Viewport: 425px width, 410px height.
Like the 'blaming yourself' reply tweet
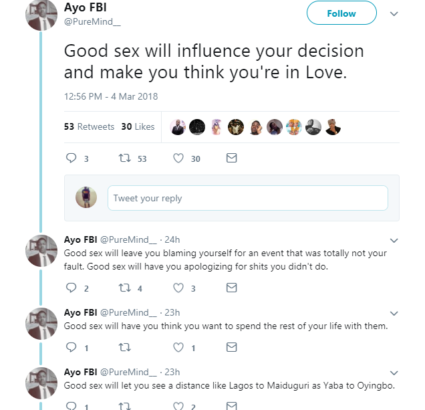point(178,288)
